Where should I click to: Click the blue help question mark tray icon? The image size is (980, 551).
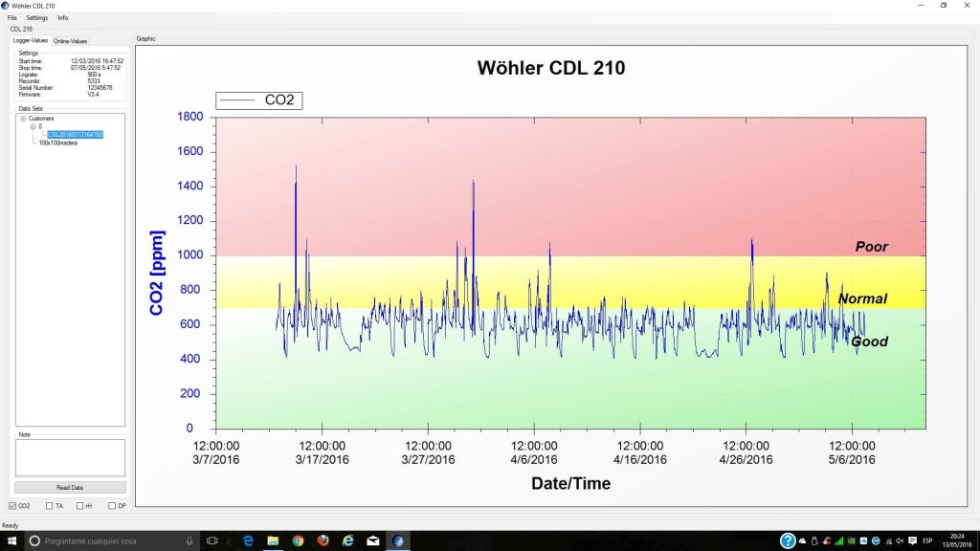click(x=788, y=541)
